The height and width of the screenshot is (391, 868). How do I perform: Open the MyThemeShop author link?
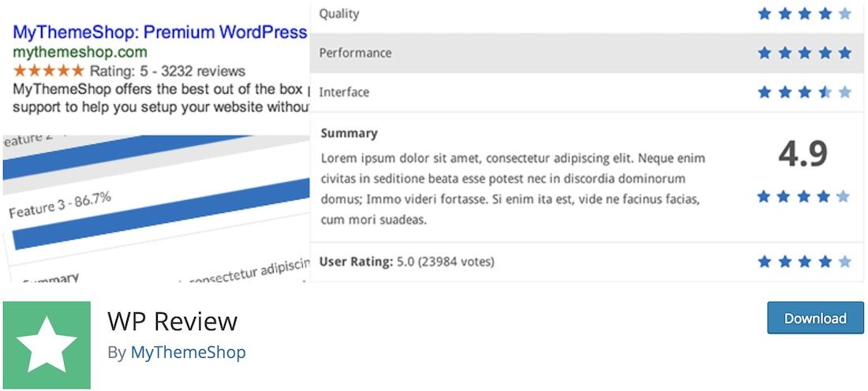tap(189, 352)
